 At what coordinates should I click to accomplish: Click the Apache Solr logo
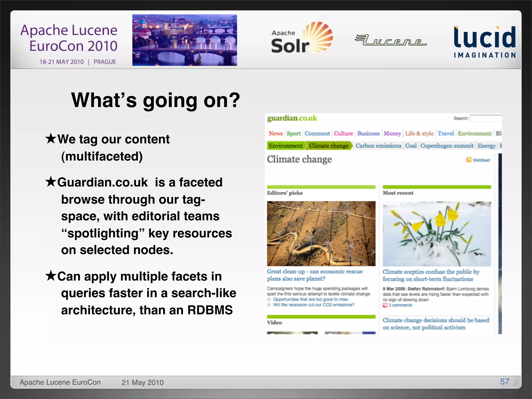coord(302,38)
